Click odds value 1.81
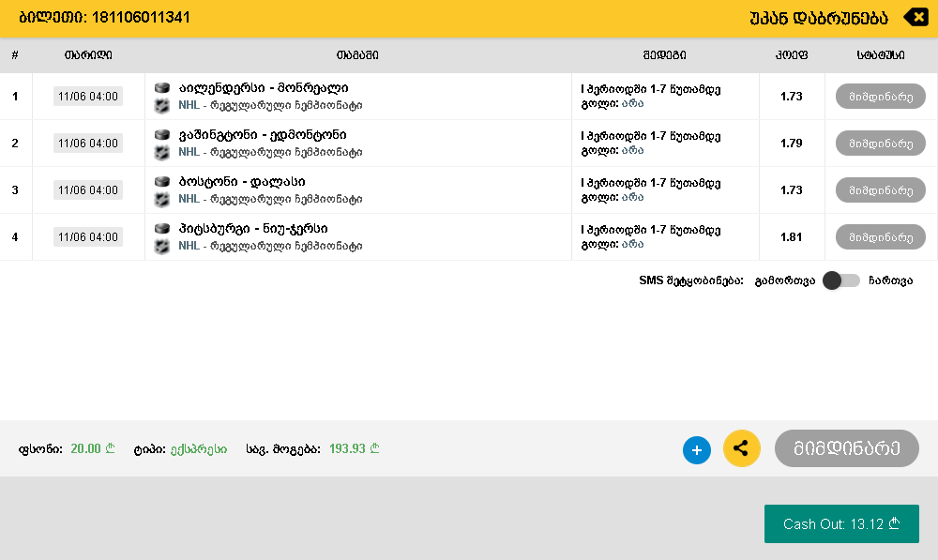Screen dimensions: 938x560 coord(792,237)
